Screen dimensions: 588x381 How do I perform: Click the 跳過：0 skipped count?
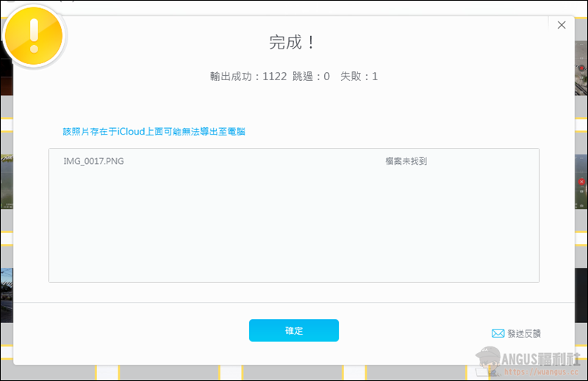coord(311,76)
